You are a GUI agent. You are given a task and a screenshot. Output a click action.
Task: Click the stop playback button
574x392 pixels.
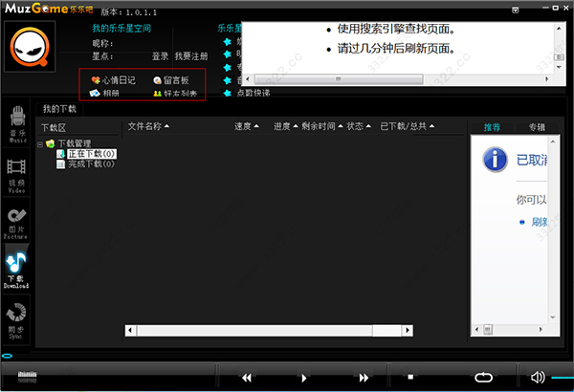[x=410, y=377]
